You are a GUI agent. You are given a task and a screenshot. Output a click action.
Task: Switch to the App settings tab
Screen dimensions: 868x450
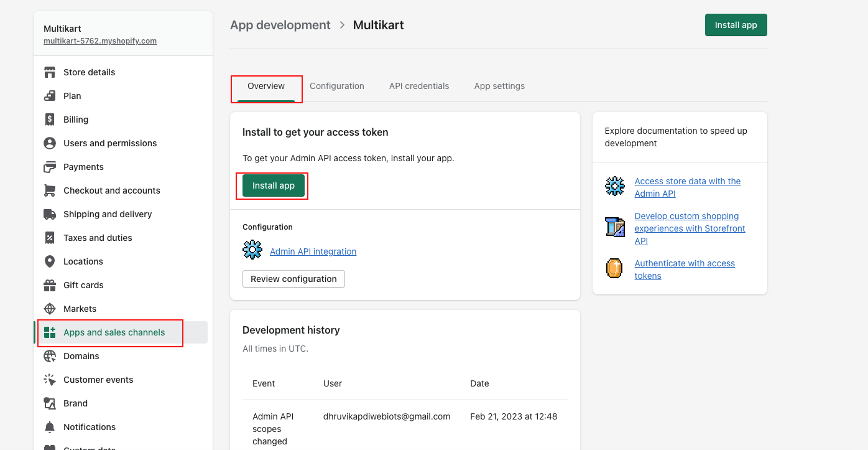pyautogui.click(x=499, y=86)
